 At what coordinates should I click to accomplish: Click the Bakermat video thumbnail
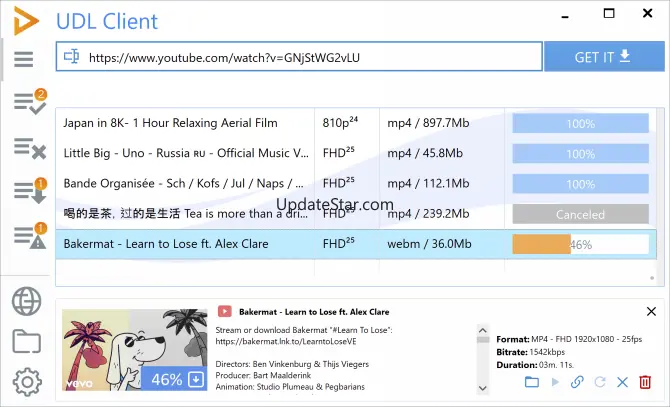[x=134, y=350]
